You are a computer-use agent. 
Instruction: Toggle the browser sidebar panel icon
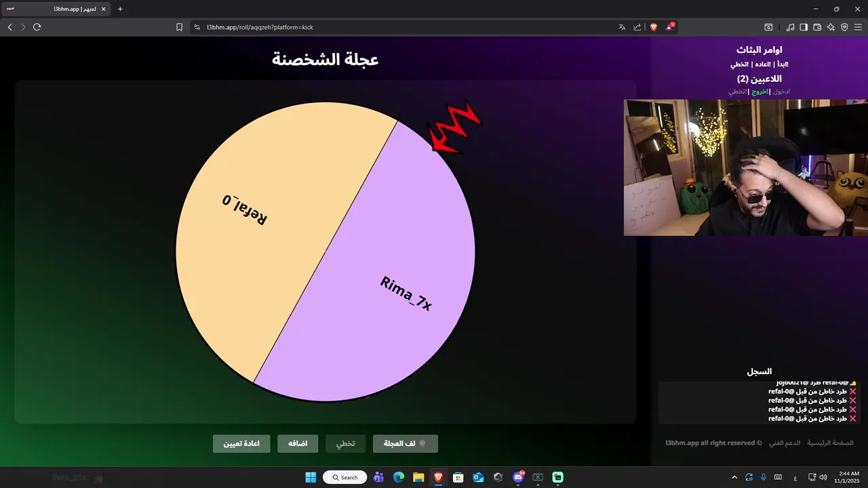click(x=804, y=27)
